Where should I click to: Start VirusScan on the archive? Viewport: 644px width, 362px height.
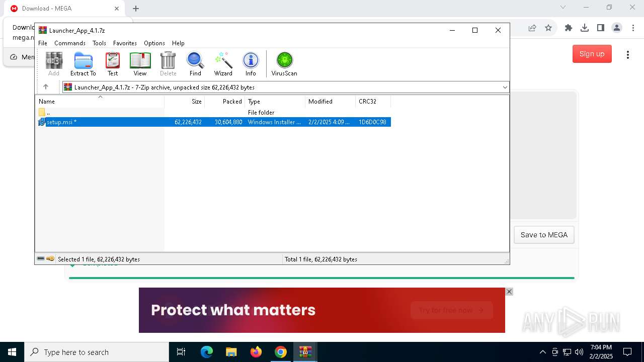click(284, 64)
